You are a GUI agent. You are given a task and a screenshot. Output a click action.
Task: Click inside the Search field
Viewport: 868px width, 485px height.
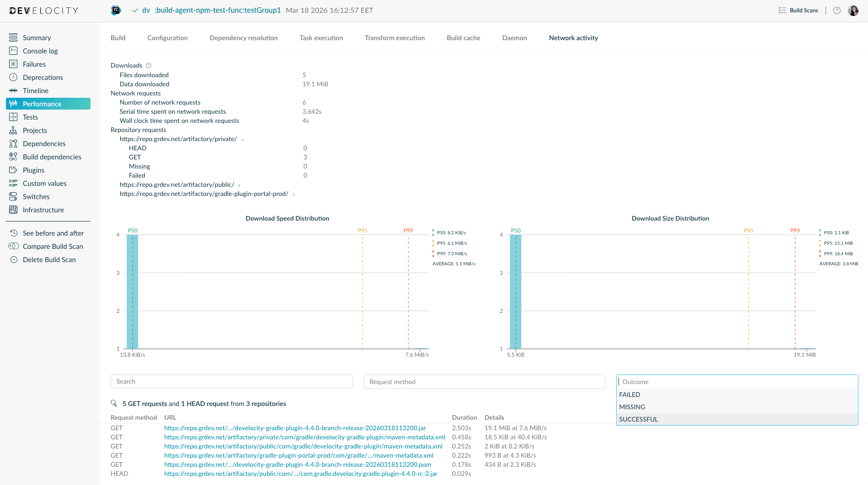pyautogui.click(x=231, y=381)
